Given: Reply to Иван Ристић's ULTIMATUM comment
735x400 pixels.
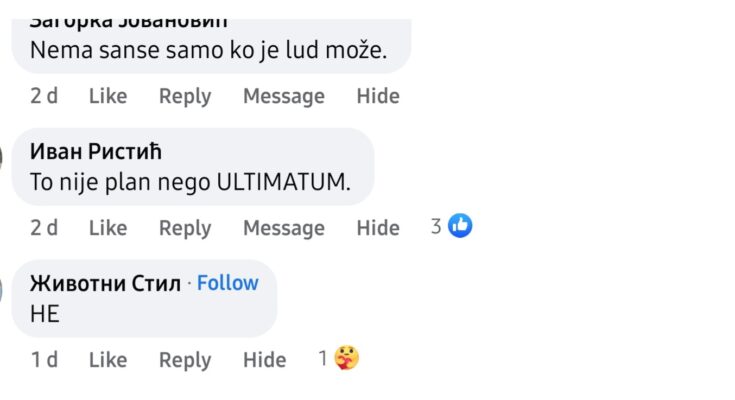Looking at the screenshot, I should tap(185, 228).
